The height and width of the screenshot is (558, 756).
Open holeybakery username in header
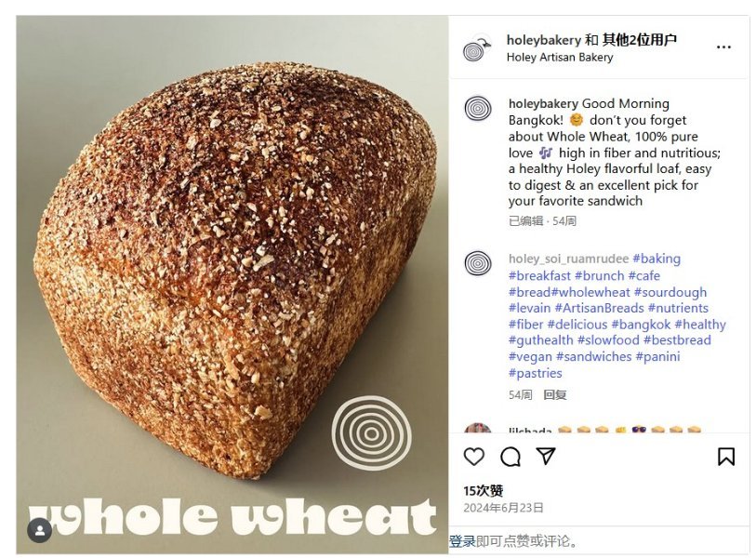(x=543, y=40)
